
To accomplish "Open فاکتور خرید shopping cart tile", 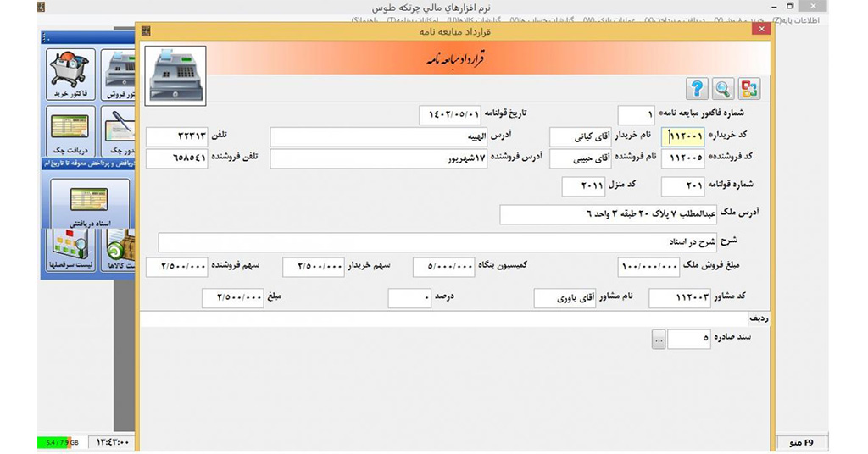I will (70, 74).
